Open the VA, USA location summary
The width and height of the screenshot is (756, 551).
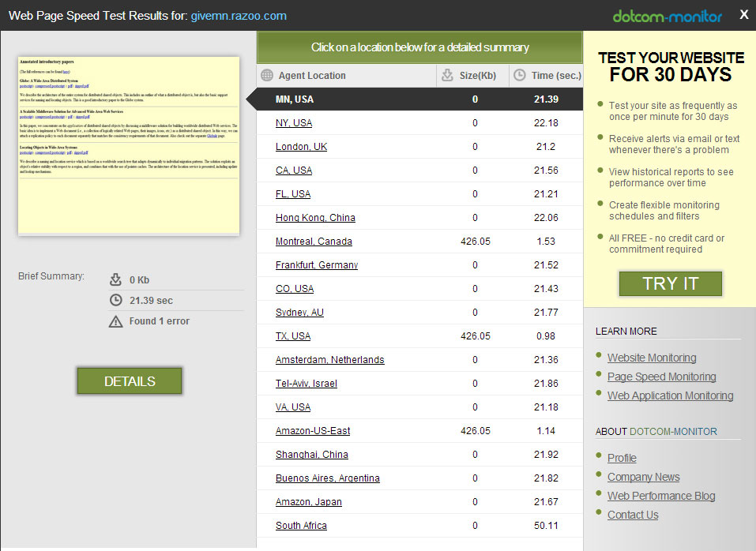(293, 407)
